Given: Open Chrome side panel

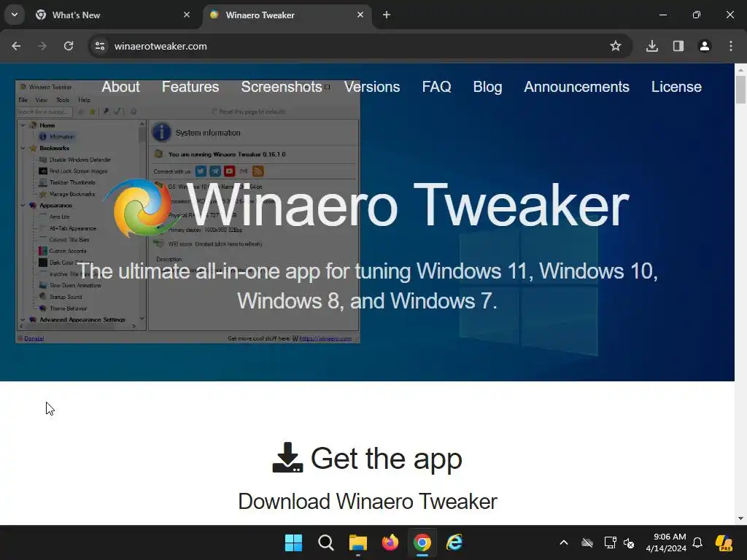Looking at the screenshot, I should [x=678, y=46].
